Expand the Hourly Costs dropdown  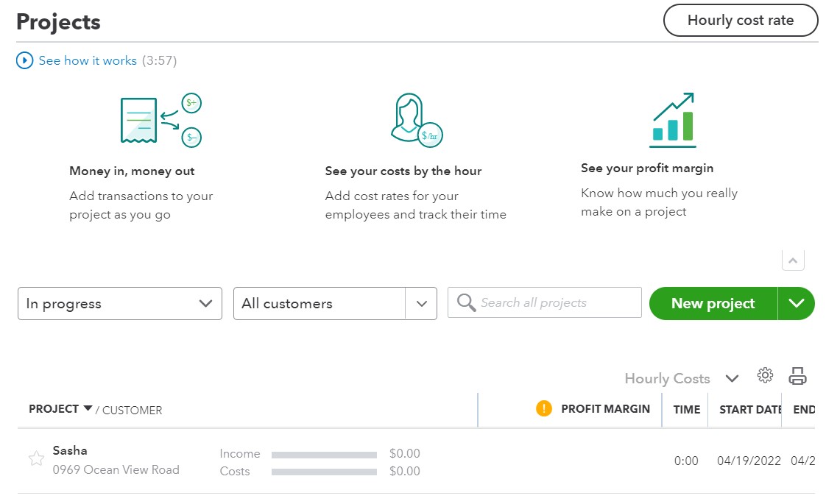point(733,378)
